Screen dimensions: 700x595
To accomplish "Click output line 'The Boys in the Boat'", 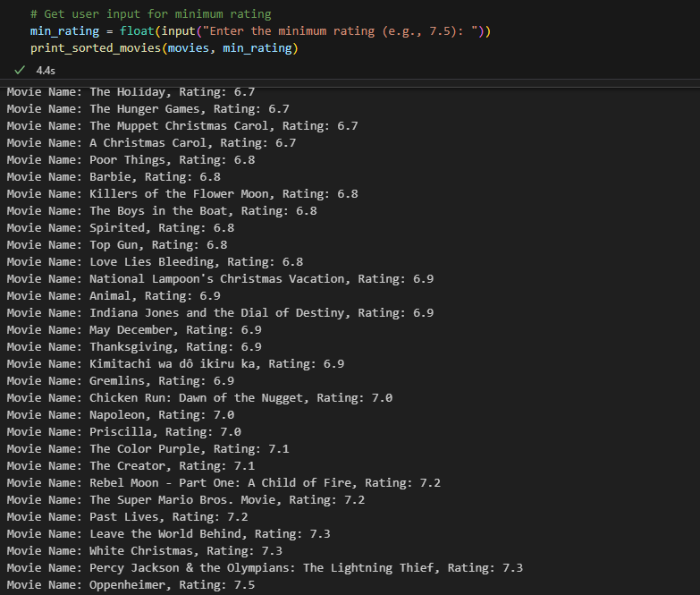I will [162, 211].
